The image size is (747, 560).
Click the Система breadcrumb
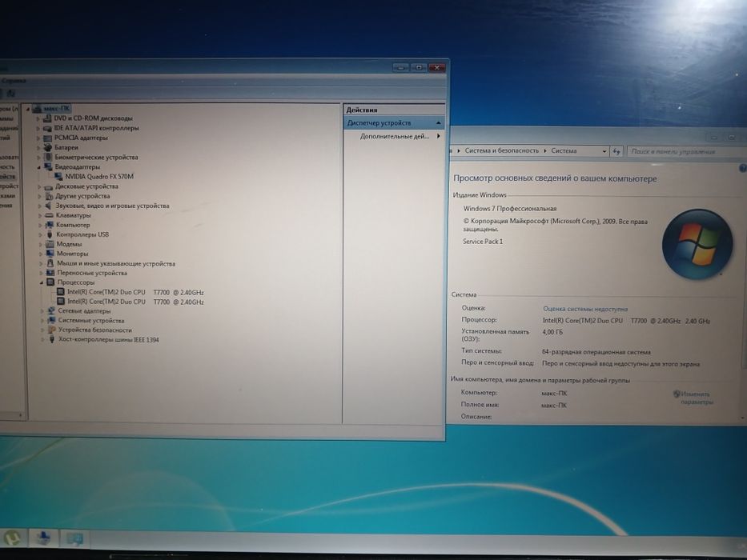(x=564, y=151)
